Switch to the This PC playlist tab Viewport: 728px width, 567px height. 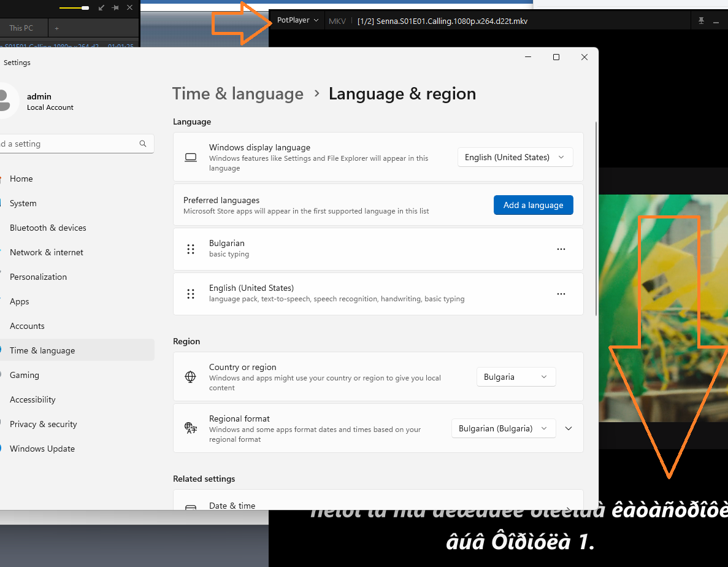pyautogui.click(x=21, y=28)
